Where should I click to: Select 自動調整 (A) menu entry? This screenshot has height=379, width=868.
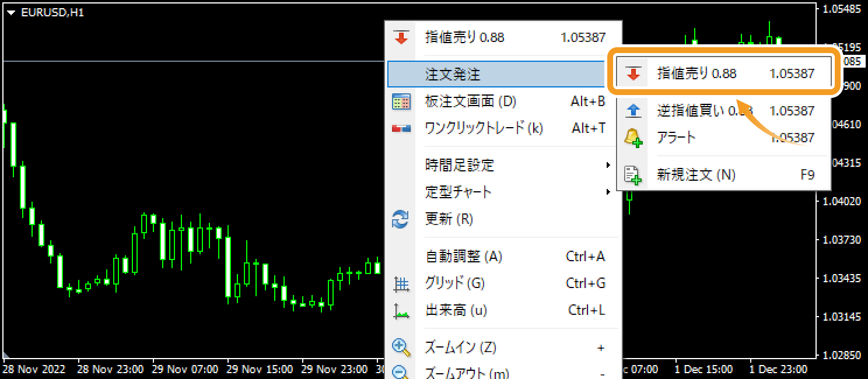point(503,257)
